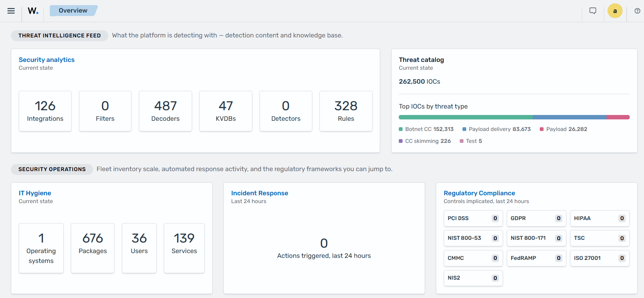644x298 pixels.
Task: Open the 47 KVDBs card
Action: (226, 111)
